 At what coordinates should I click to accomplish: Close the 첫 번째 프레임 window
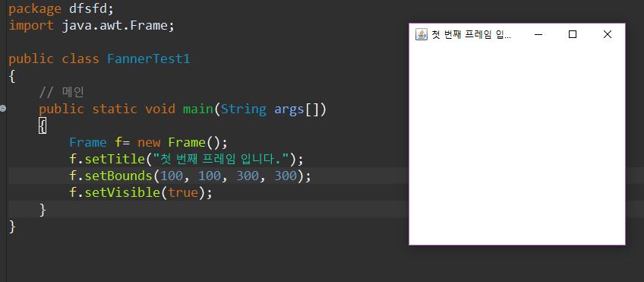tap(607, 34)
